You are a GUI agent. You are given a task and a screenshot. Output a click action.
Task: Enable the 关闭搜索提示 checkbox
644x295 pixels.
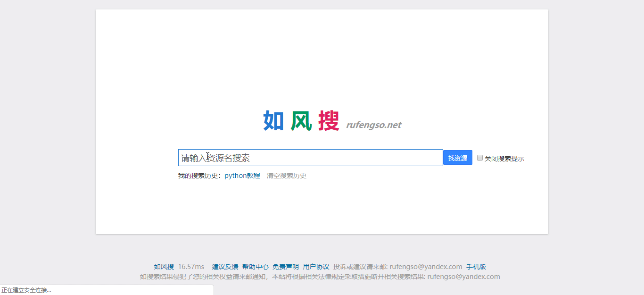coord(480,158)
